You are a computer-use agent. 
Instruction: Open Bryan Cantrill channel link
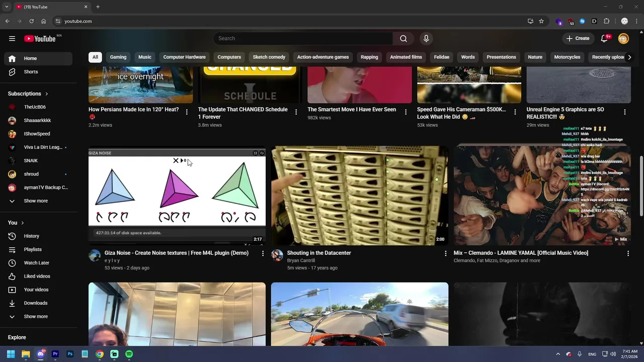[x=301, y=261]
